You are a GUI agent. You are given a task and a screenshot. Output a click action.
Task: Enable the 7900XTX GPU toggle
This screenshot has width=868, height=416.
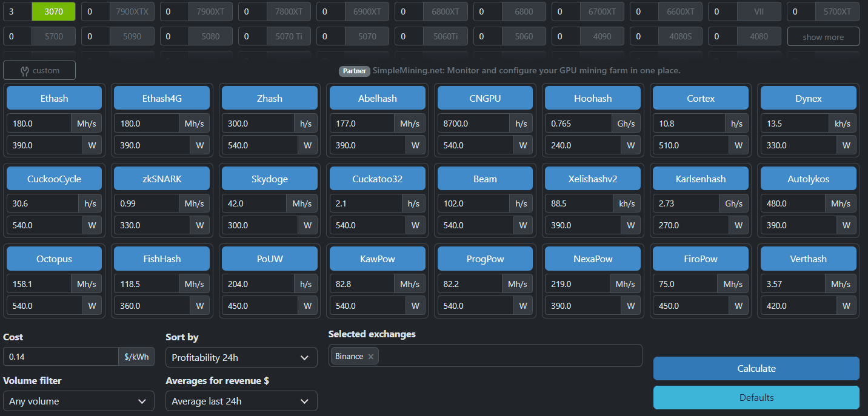(132, 12)
